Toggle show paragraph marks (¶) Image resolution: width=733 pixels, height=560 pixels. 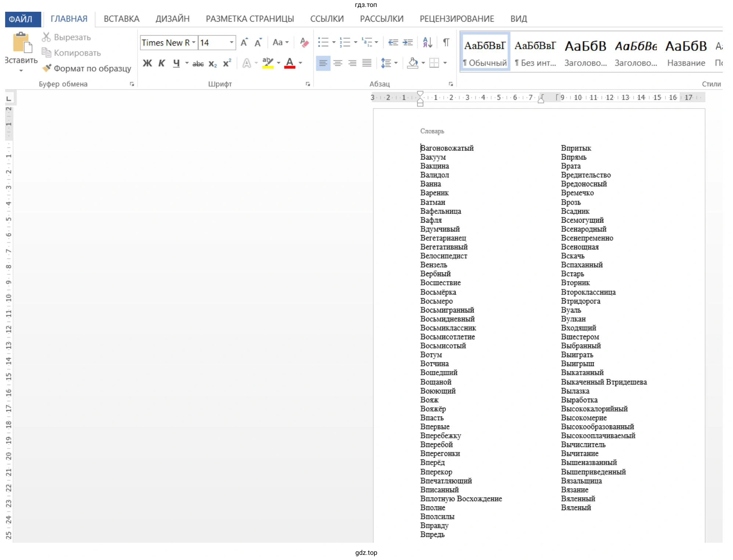446,43
